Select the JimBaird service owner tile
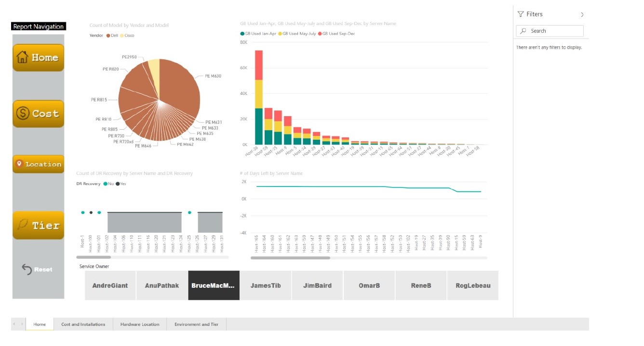Image resolution: width=644 pixels, height=346 pixels. tap(317, 285)
